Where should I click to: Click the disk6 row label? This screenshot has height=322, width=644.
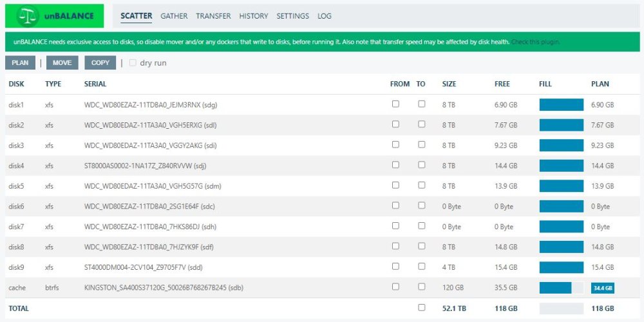click(17, 207)
